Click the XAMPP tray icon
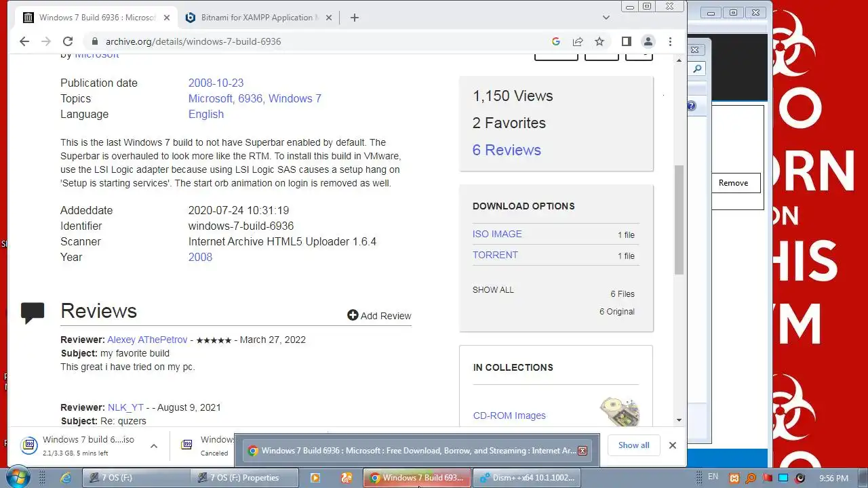868x488 pixels. click(734, 478)
